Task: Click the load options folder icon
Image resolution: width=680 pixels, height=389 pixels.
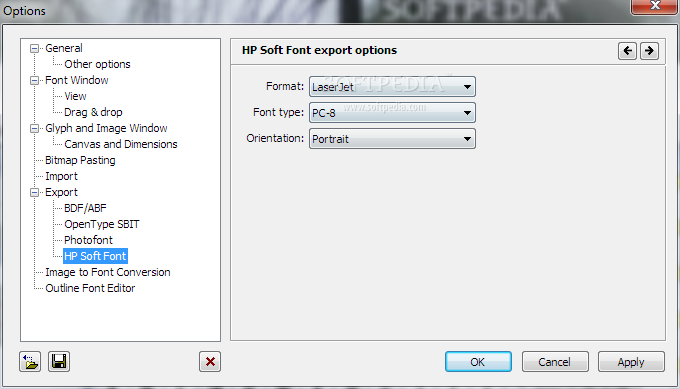Action: coord(30,361)
